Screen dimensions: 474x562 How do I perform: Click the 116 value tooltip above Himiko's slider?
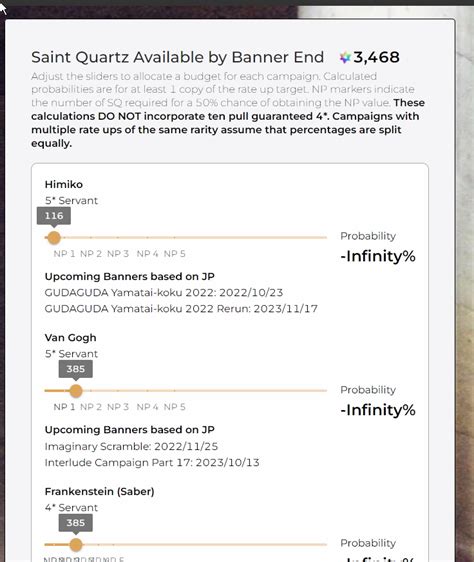54,216
